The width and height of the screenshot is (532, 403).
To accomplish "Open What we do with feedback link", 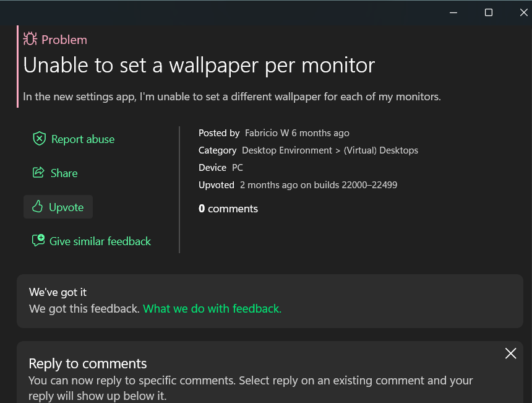I will [212, 309].
